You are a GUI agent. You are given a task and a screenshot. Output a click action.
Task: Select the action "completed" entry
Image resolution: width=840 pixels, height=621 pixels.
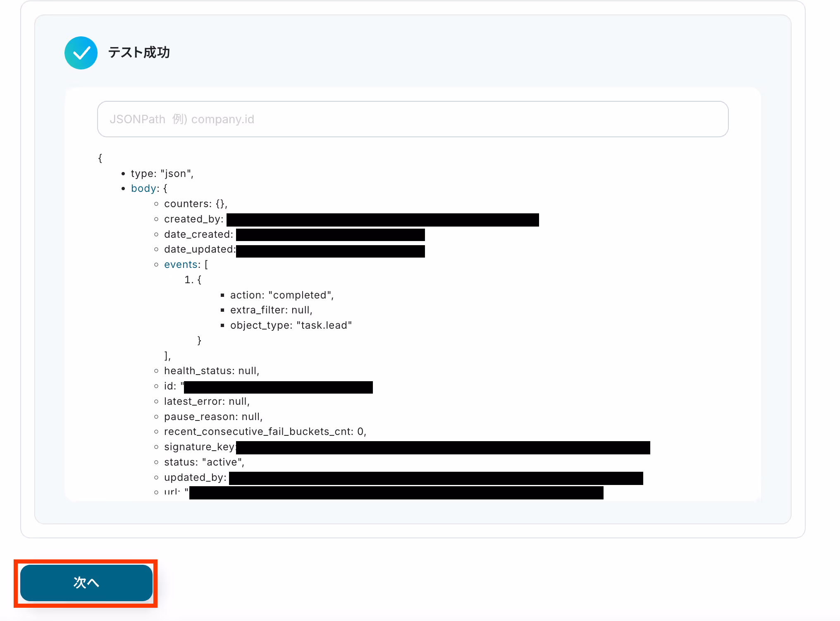click(282, 295)
